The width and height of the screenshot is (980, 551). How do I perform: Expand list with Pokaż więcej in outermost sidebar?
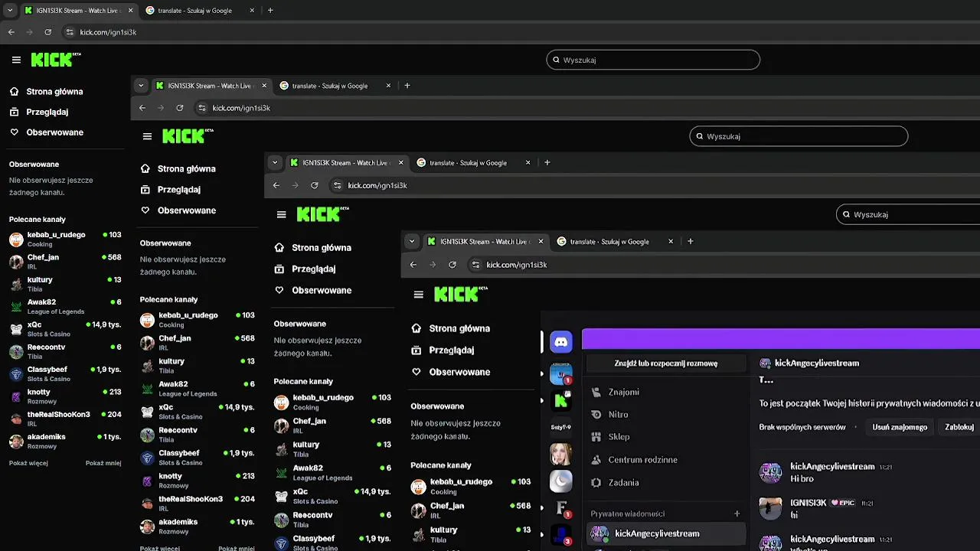click(28, 463)
